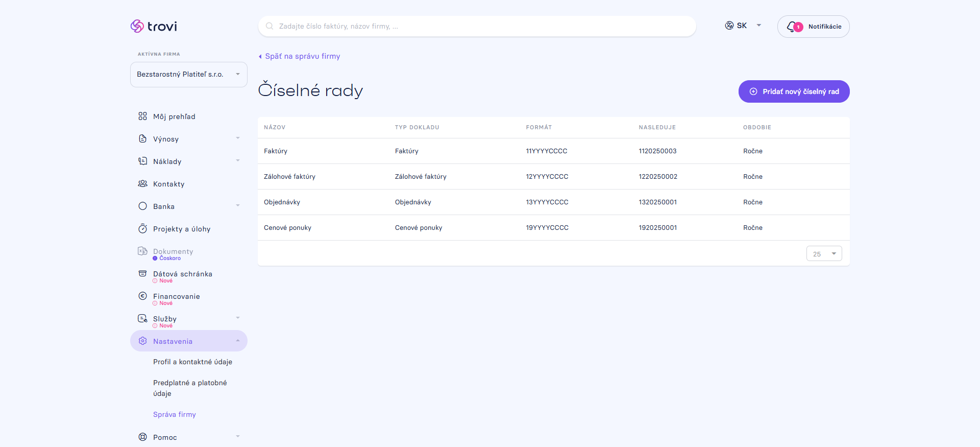980x447 pixels.
Task: Click format 11YYYYCCCC in Faktúry row
Action: [547, 151]
